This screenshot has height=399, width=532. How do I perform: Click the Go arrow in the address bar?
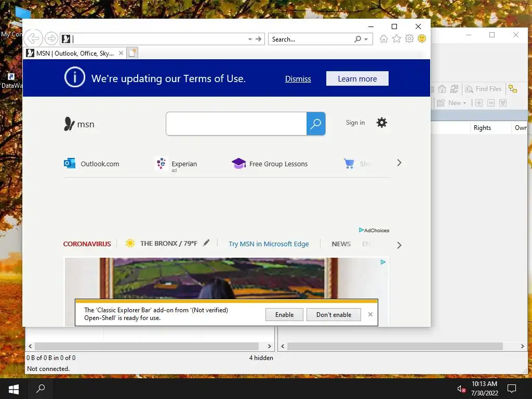tap(259, 39)
